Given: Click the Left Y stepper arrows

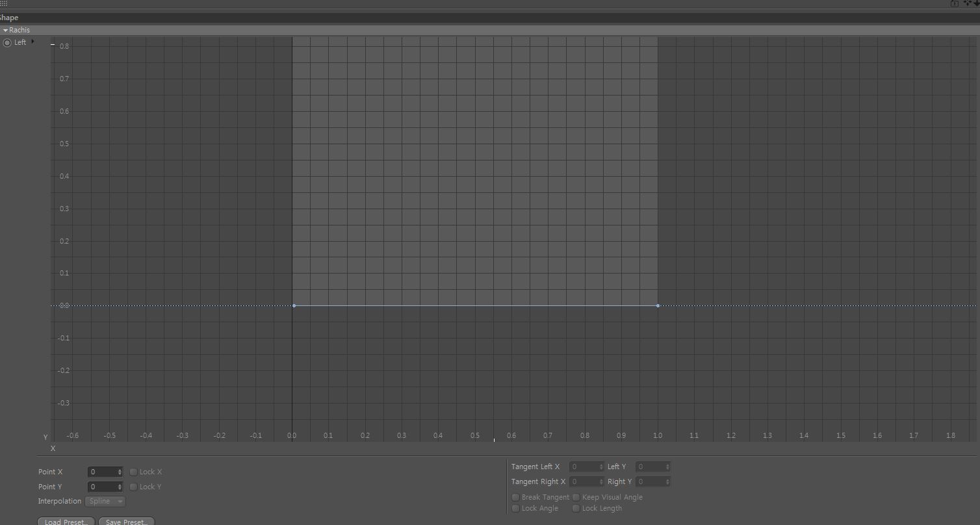Looking at the screenshot, I should pos(667,467).
